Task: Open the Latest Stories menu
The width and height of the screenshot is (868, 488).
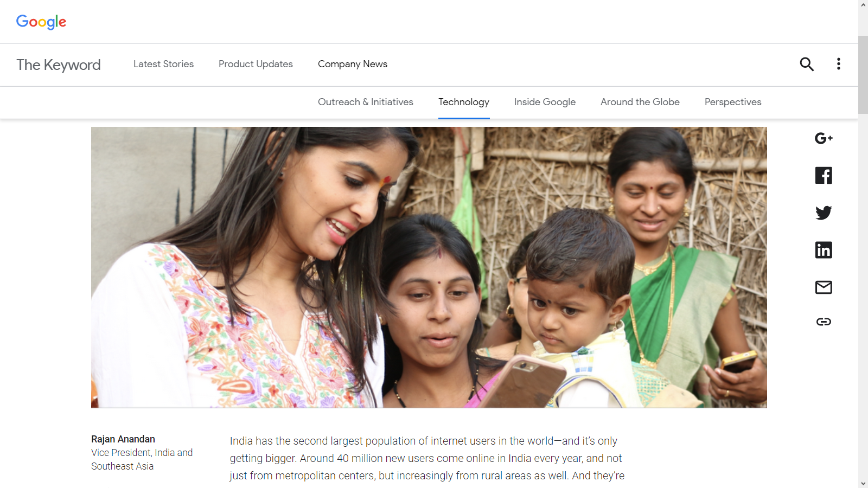Action: [163, 64]
